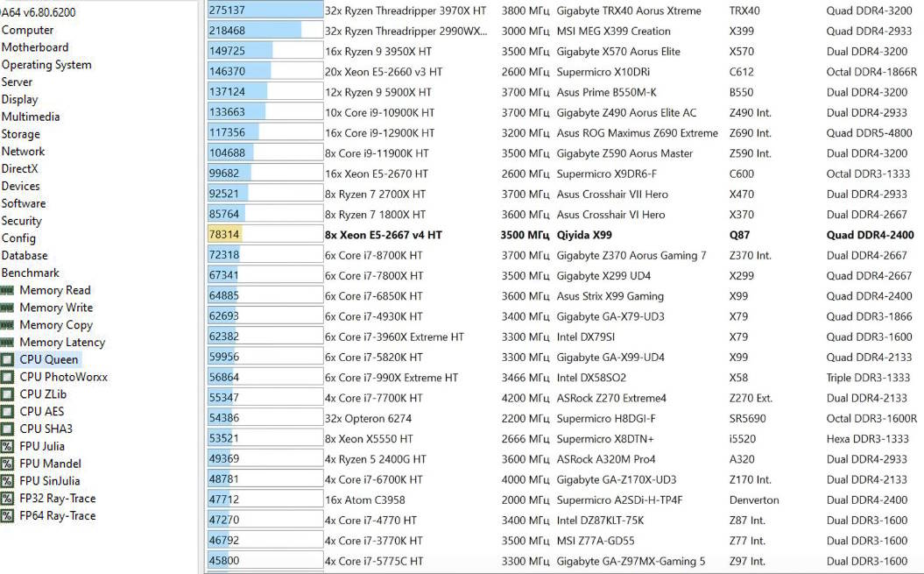Open the Storage category
This screenshot has height=574, width=924.
(x=21, y=134)
